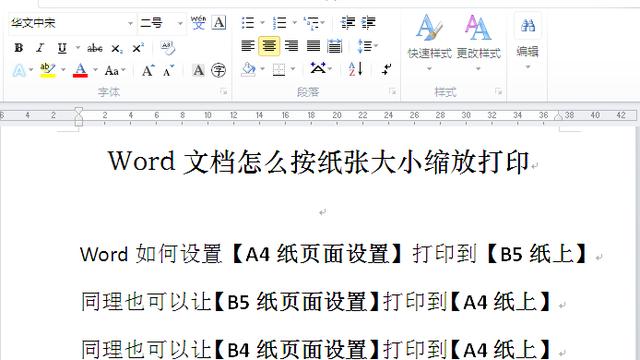Toggle Bold formatting
Image resolution: width=640 pixels, height=360 pixels.
point(18,48)
